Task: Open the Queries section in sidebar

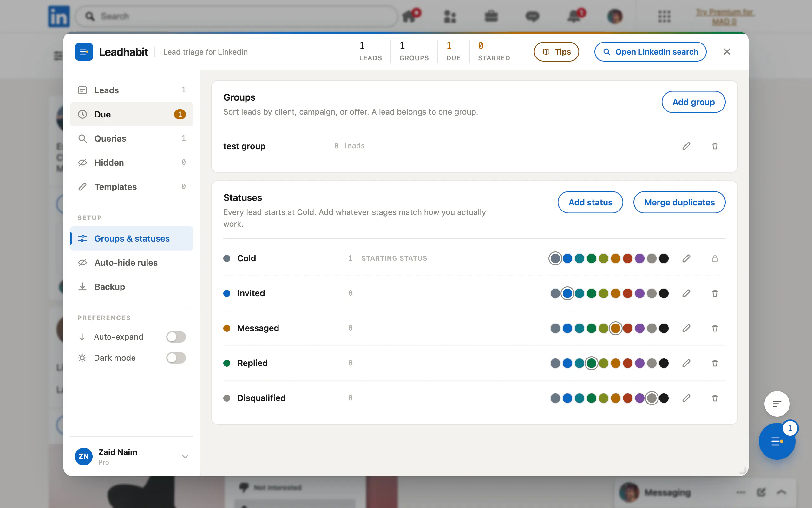Action: pyautogui.click(x=132, y=138)
